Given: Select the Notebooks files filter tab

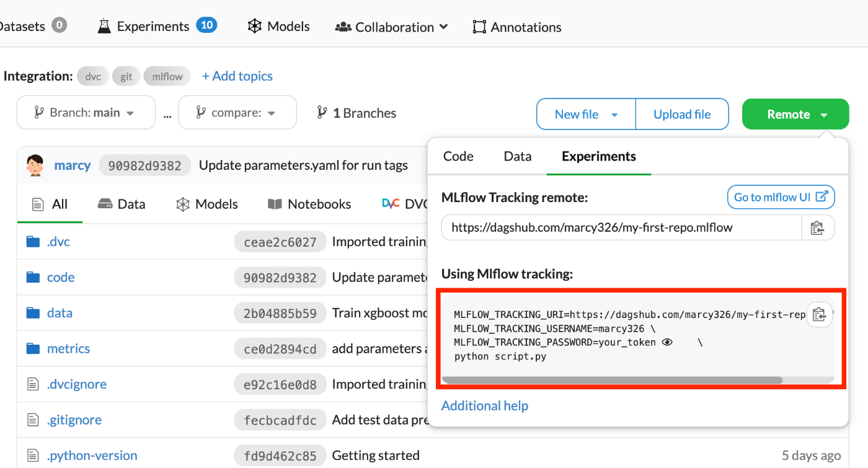Looking at the screenshot, I should (309, 204).
